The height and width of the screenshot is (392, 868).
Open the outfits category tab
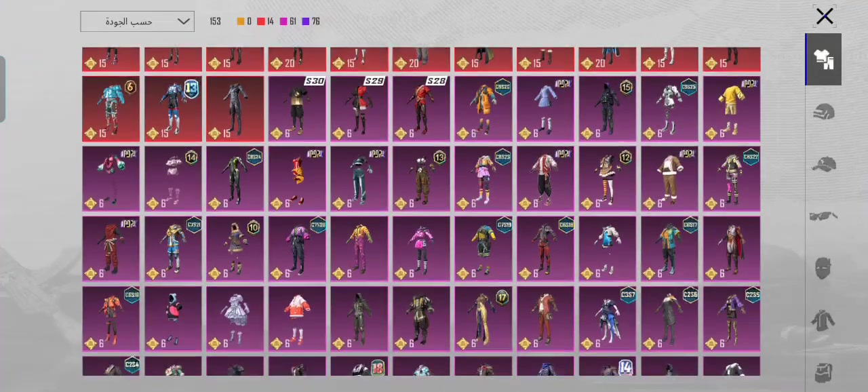pyautogui.click(x=824, y=60)
